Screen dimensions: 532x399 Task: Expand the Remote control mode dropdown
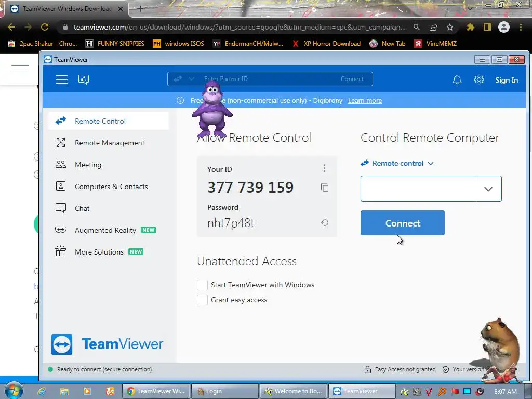[x=397, y=163]
